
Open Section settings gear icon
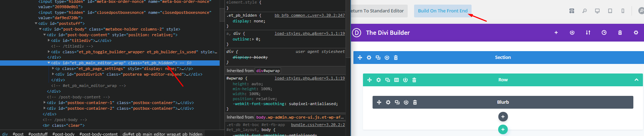(369, 58)
